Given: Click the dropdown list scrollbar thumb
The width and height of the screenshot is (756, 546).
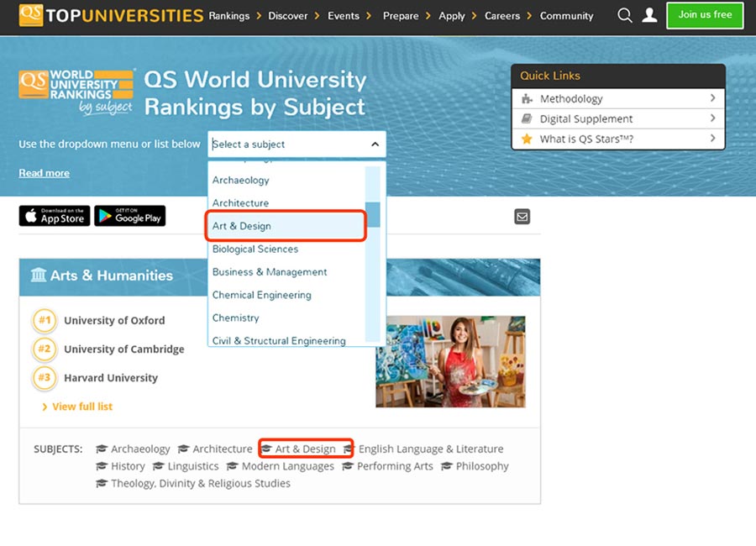Looking at the screenshot, I should [373, 214].
